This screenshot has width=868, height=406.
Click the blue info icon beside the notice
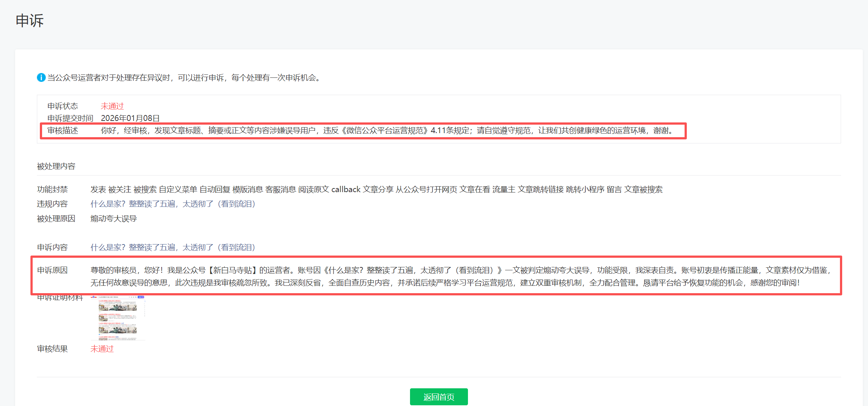41,77
